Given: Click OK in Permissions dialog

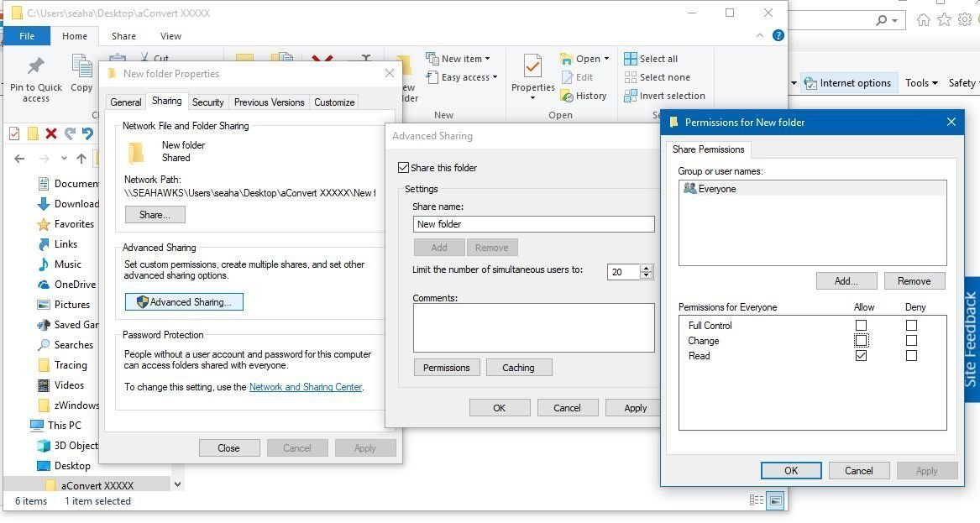Looking at the screenshot, I should 791,470.
